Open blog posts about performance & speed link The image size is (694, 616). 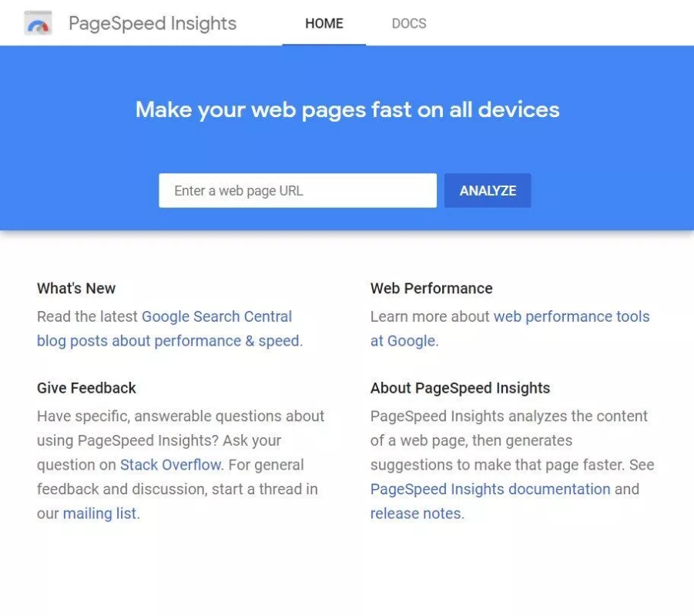[168, 341]
